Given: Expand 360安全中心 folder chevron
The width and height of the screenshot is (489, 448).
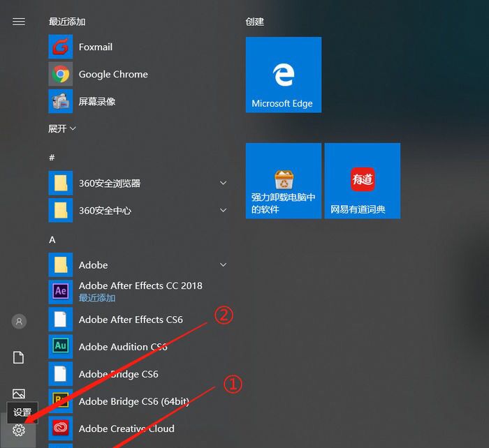Looking at the screenshot, I should [224, 210].
